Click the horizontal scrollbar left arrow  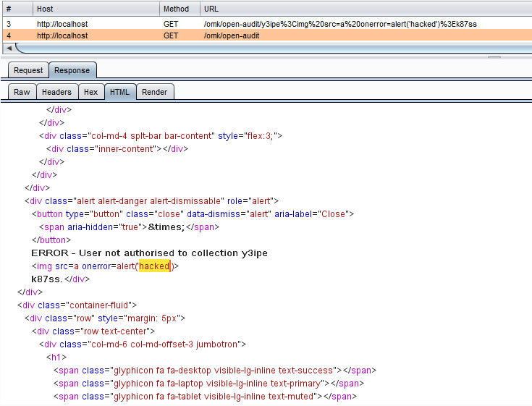(9, 48)
